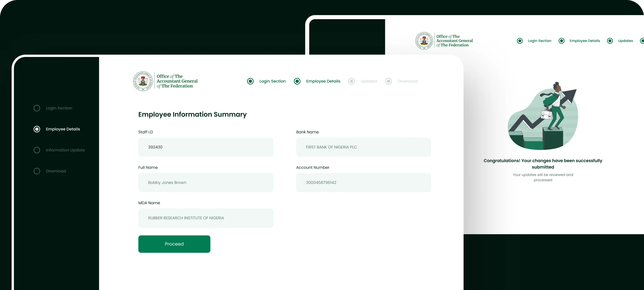Screen dimensions: 644x290
Task: Click the Full Name field Bobby Jones Brown
Action: (x=206, y=182)
